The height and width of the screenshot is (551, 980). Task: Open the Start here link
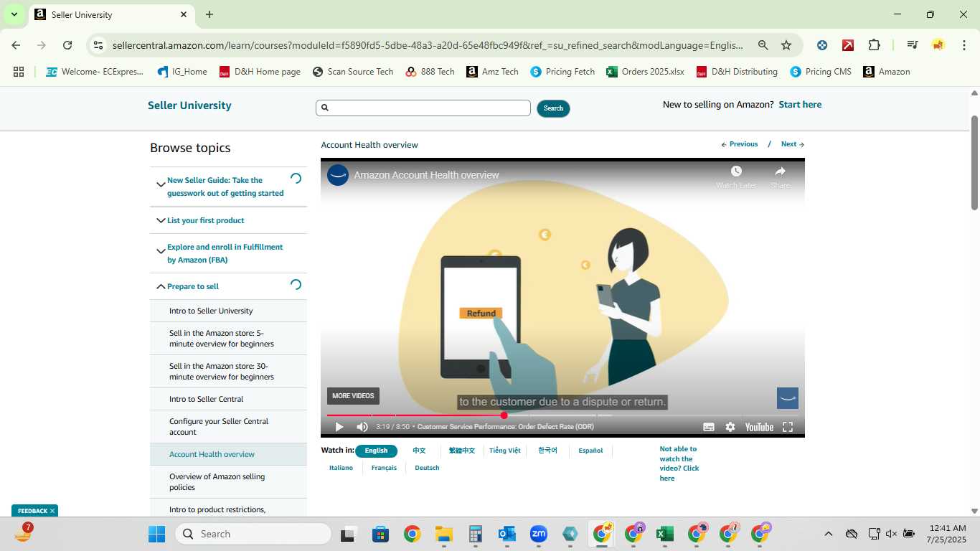800,105
